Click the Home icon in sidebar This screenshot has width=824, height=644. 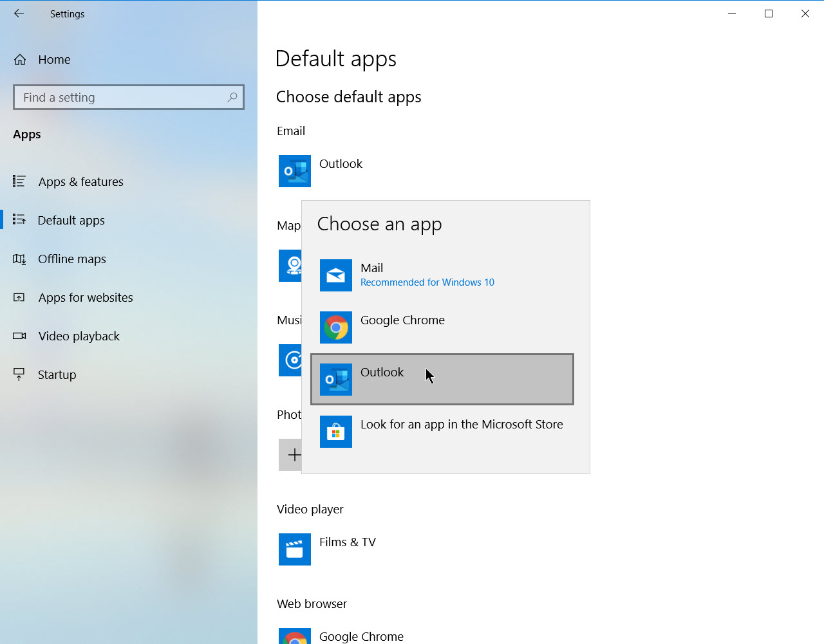coord(20,60)
